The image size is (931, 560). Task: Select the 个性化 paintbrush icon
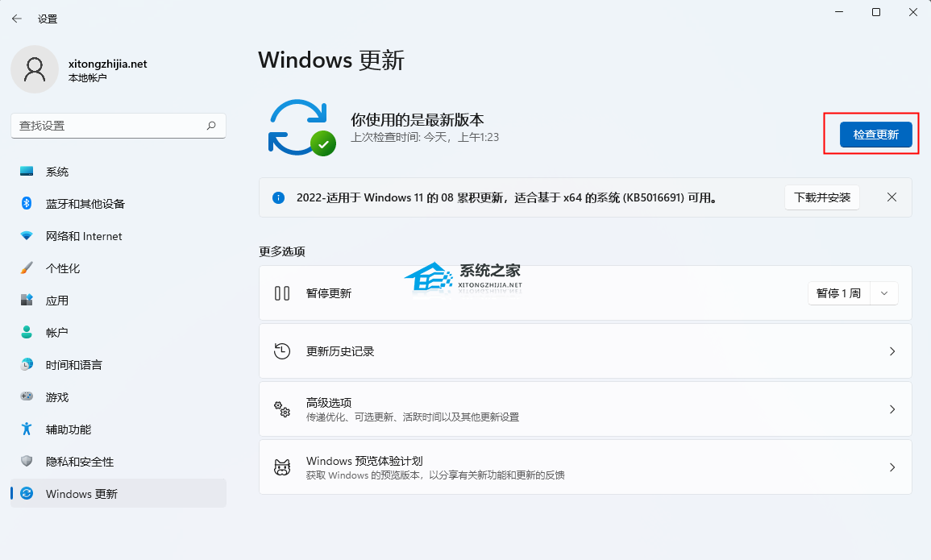click(x=23, y=268)
